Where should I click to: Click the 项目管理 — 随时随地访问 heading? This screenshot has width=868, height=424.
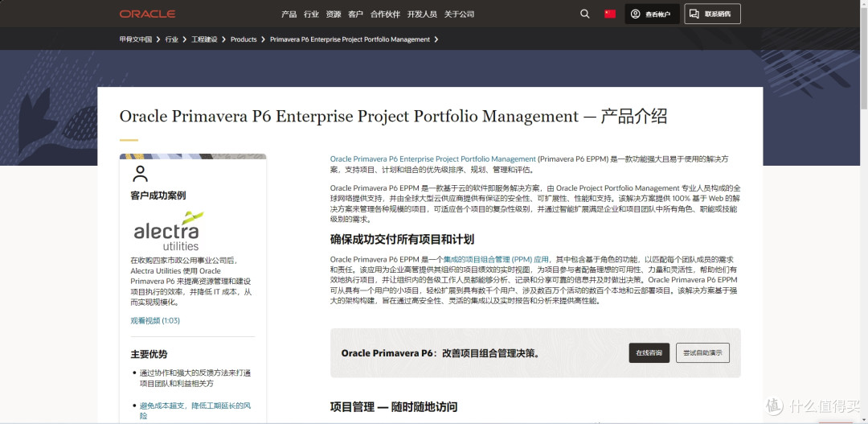tap(394, 407)
